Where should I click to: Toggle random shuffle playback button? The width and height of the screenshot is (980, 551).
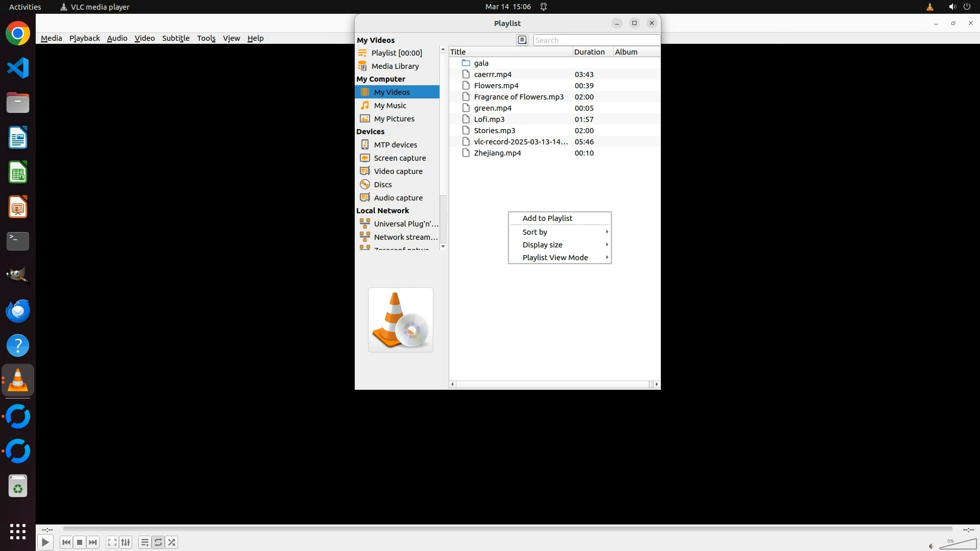point(172,542)
